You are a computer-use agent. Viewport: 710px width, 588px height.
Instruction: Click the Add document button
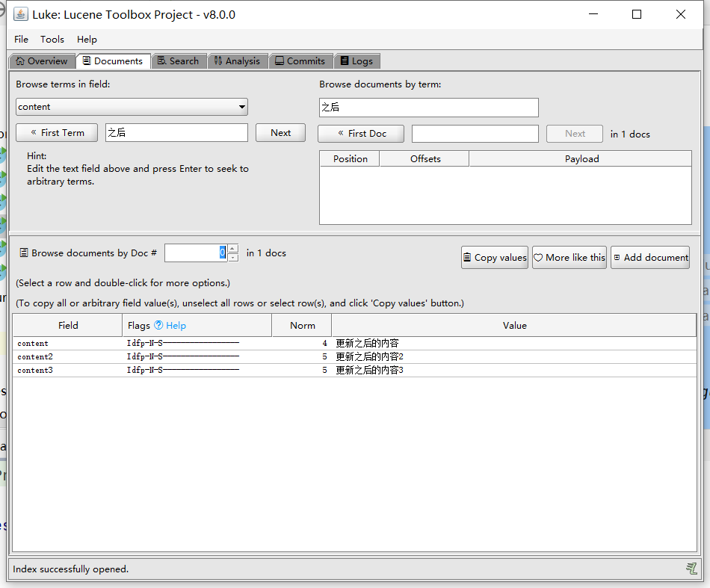click(650, 258)
